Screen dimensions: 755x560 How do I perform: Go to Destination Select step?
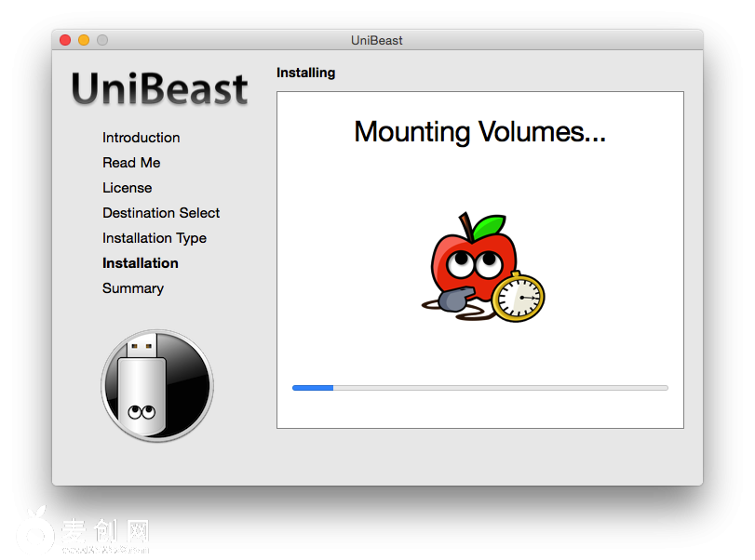161,213
